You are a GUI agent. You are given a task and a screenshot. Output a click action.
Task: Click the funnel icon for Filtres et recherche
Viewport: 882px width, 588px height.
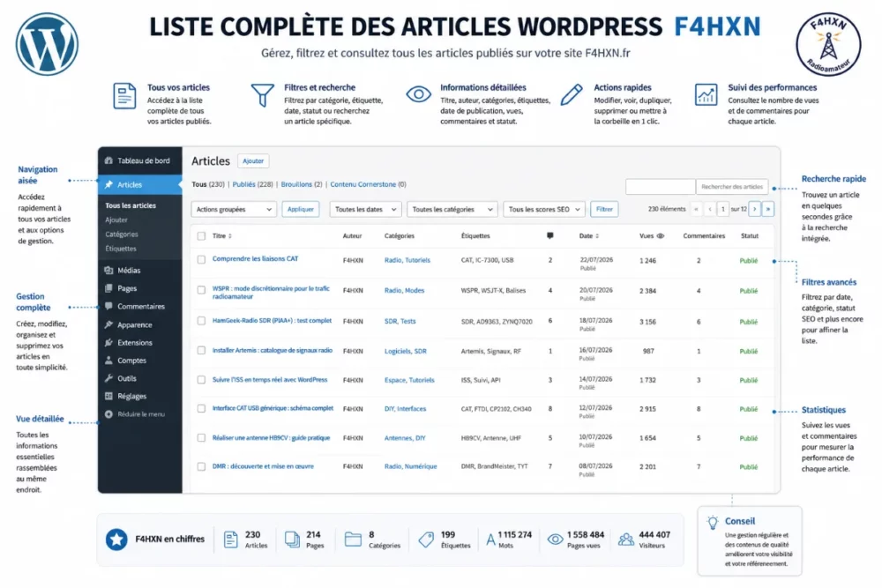[x=262, y=95]
